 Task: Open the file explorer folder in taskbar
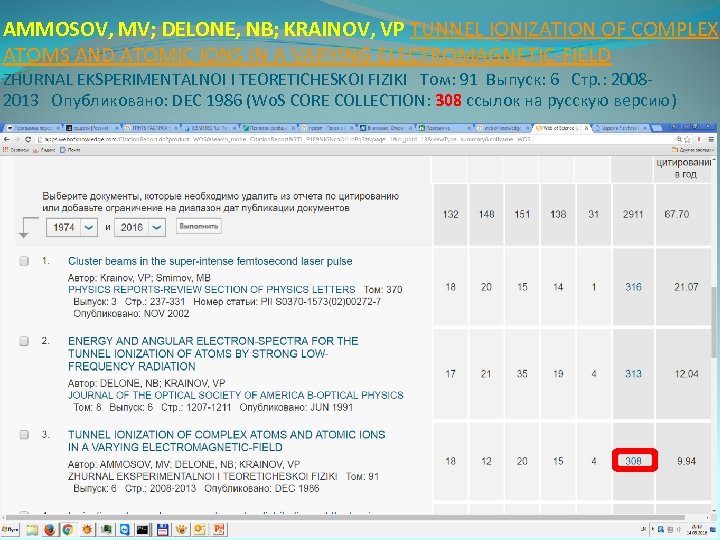(x=32, y=530)
